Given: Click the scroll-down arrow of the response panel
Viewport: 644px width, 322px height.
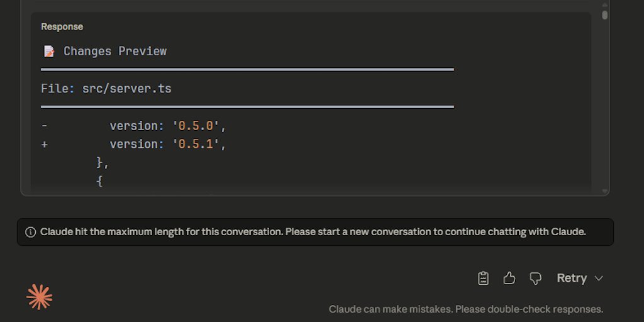Looking at the screenshot, I should tap(604, 191).
